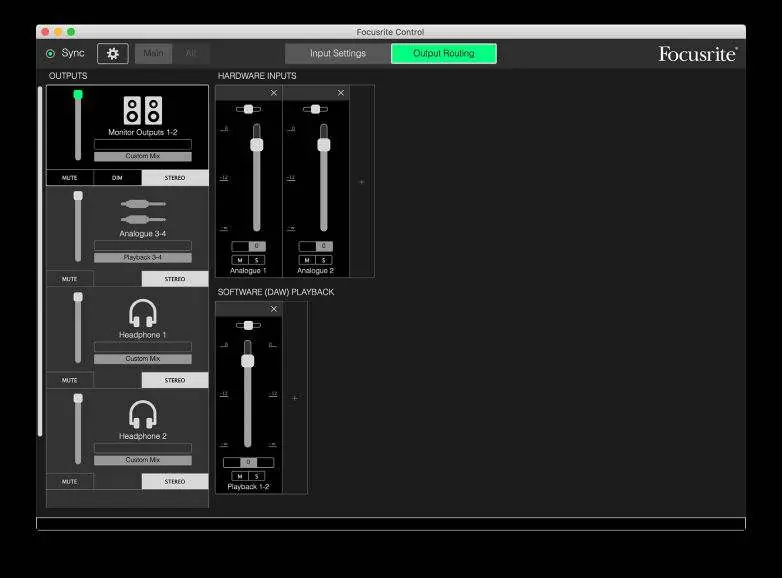The width and height of the screenshot is (782, 578).
Task: Mute the Analogue 1 input channel
Action: coord(240,260)
